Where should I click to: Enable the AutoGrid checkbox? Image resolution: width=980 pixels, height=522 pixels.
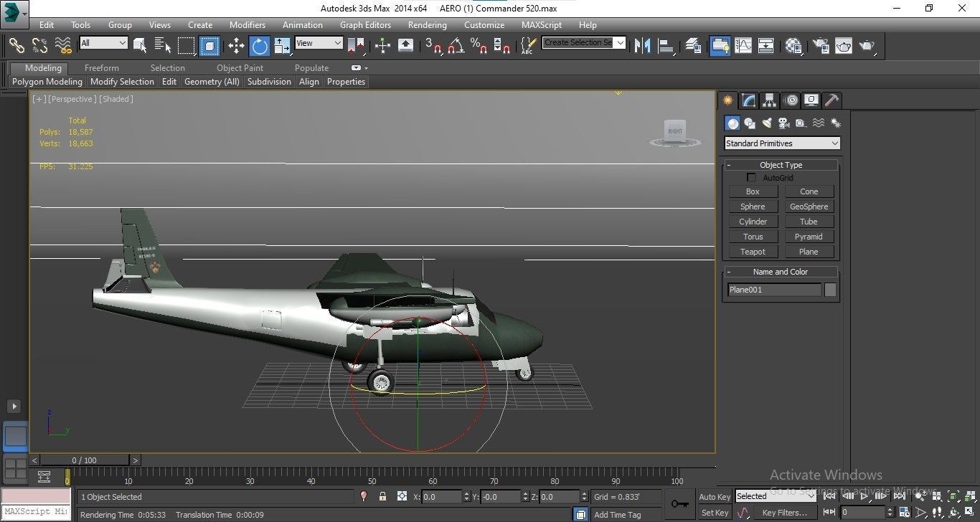coord(752,177)
